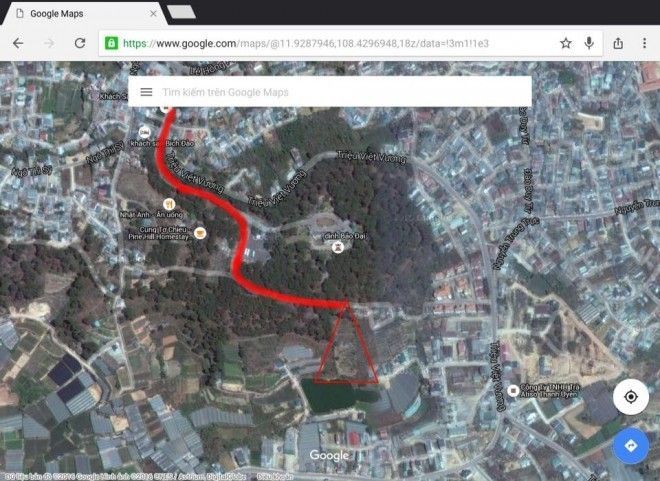Select the Dinh Bảo Đại landmark marker
The width and height of the screenshot is (660, 481).
pyautogui.click(x=339, y=246)
